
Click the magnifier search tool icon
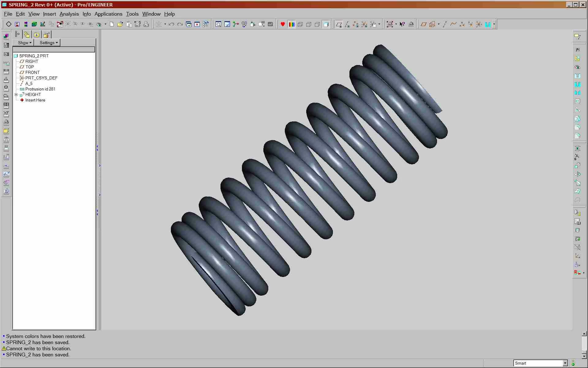pyautogui.click(x=218, y=24)
